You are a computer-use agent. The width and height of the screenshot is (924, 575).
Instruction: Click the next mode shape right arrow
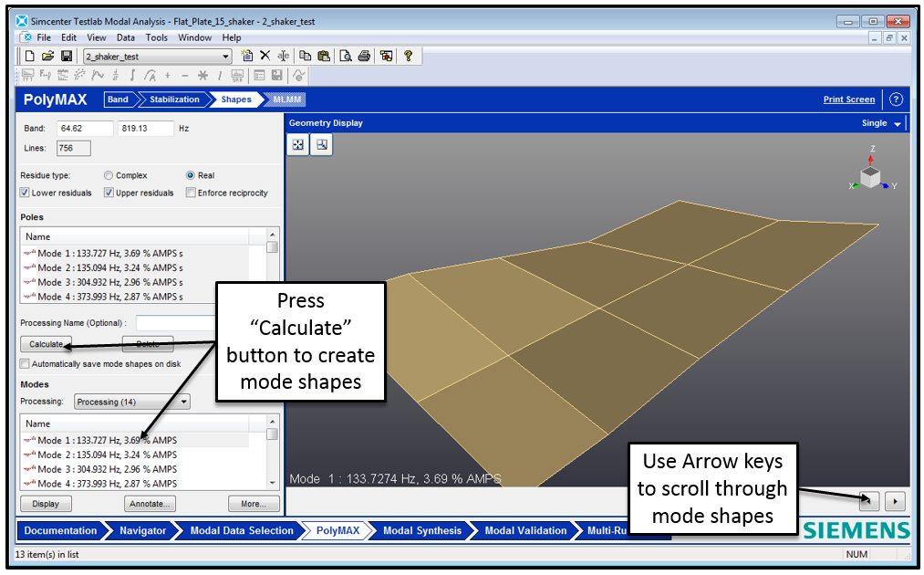895,501
